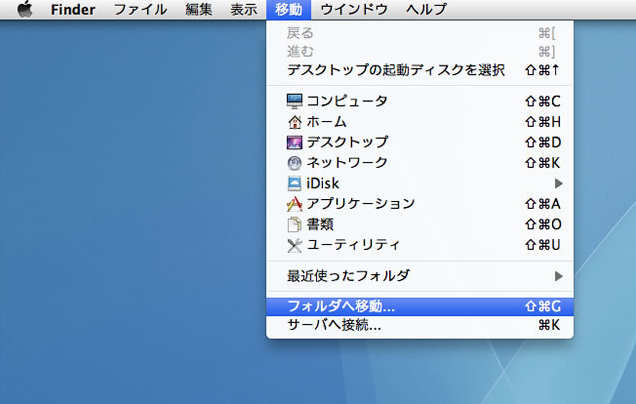Screen dimensions: 636x404
Task: Click the iDisk drive icon
Action: click(x=294, y=183)
